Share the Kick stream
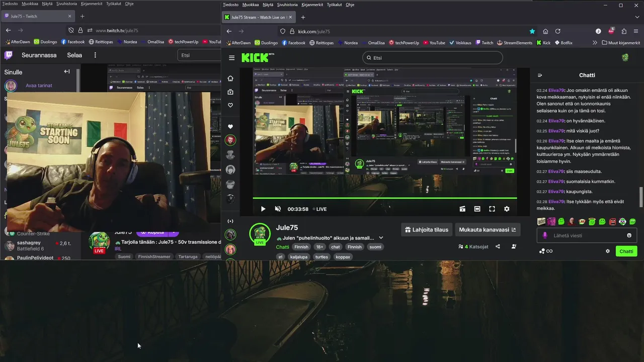The width and height of the screenshot is (644, 362). [x=498, y=247]
